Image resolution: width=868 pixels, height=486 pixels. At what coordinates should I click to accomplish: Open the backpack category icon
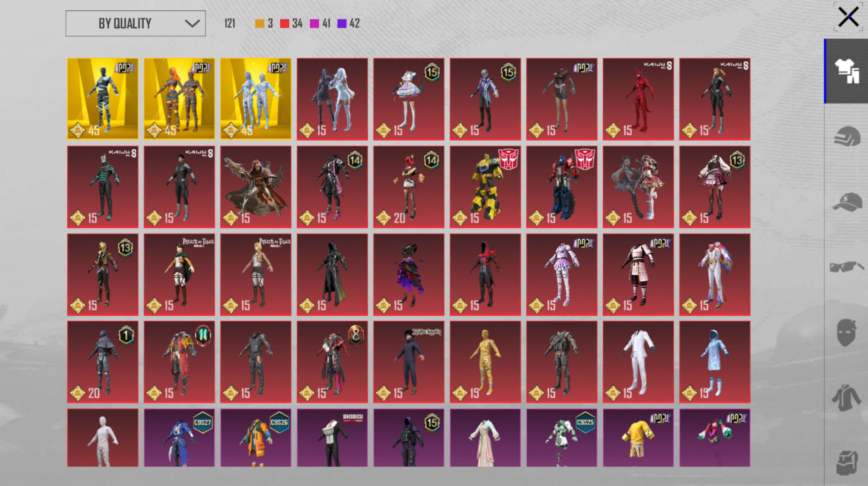846,462
